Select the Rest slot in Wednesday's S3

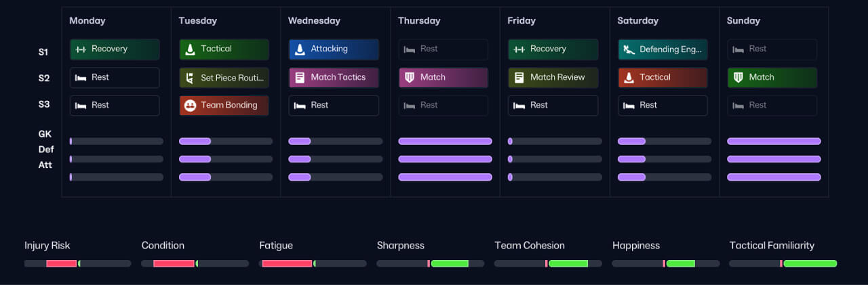pos(334,106)
